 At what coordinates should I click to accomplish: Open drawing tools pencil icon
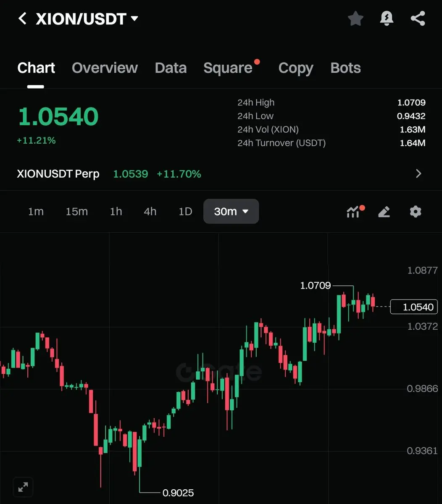pyautogui.click(x=384, y=211)
